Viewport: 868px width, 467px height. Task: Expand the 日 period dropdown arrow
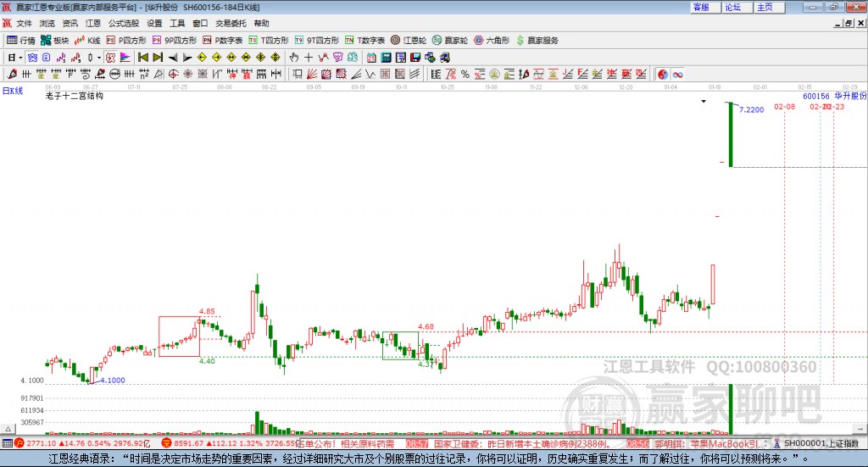pos(20,58)
